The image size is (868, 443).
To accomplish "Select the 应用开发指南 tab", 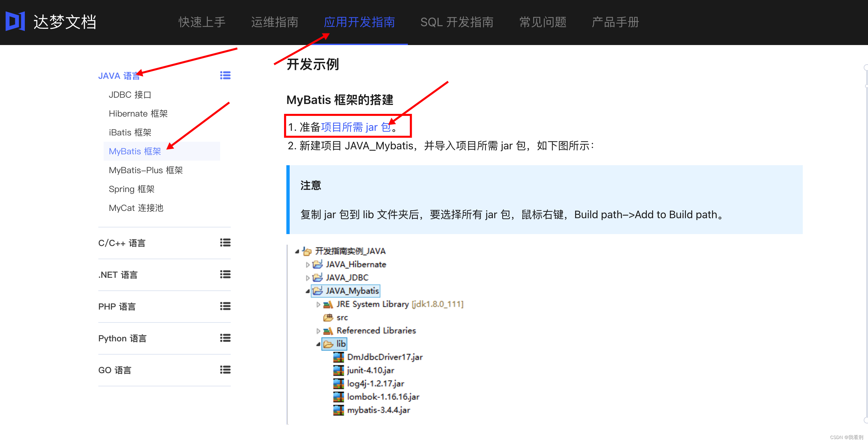I will tap(359, 22).
